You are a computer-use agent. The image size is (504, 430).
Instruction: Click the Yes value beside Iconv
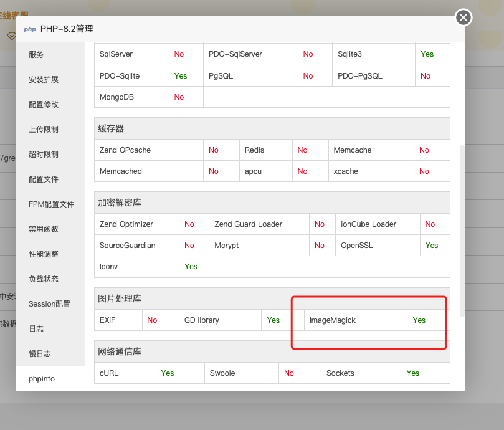point(191,267)
